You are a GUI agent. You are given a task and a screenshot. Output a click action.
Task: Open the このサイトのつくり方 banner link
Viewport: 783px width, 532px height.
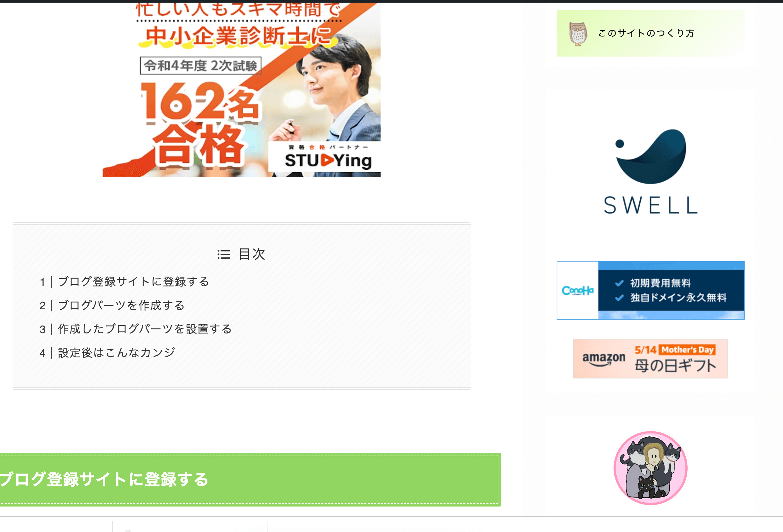[650, 33]
